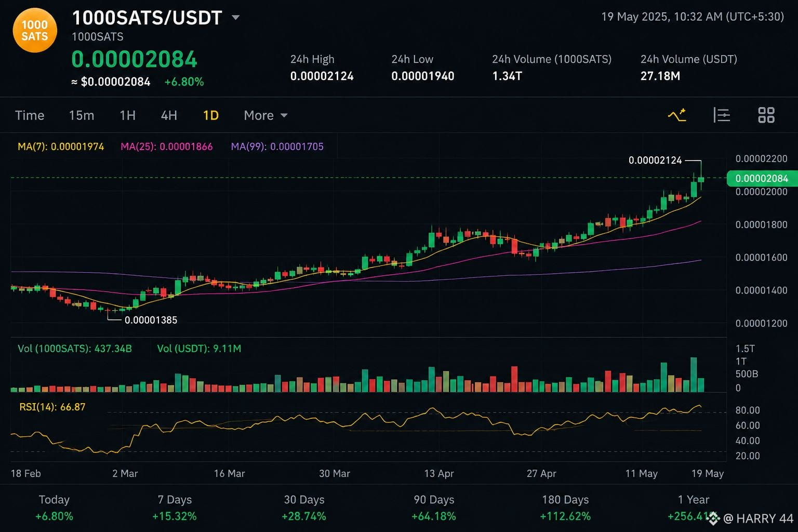Image resolution: width=798 pixels, height=532 pixels.
Task: Click the Vol (1000SATS): 437.34B label
Action: point(75,349)
